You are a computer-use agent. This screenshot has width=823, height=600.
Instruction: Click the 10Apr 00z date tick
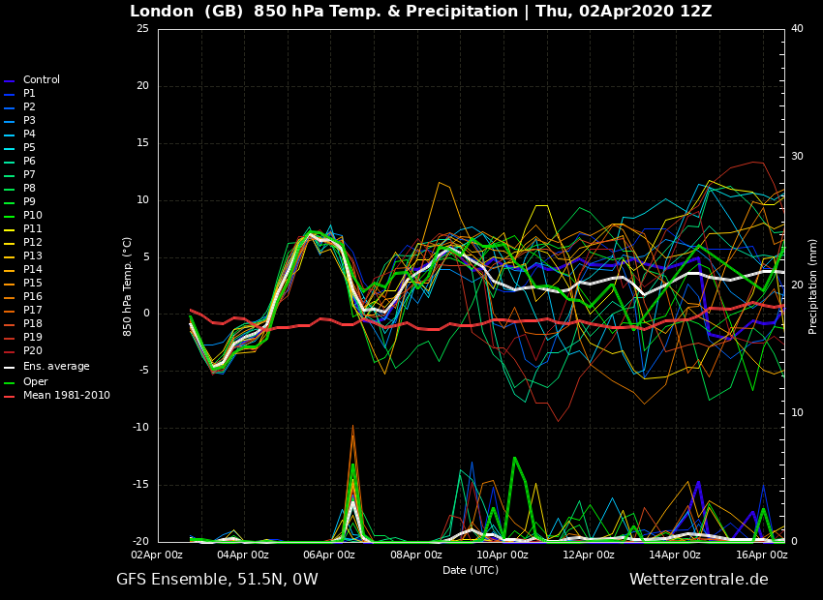tap(499, 554)
